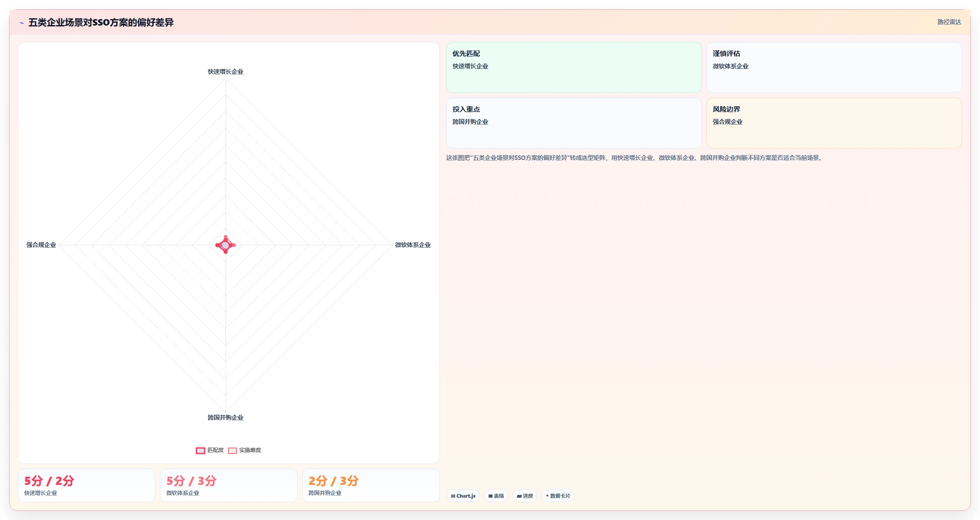Click the 微软体系企业 radar axis label
The image size is (980, 520).
click(413, 245)
